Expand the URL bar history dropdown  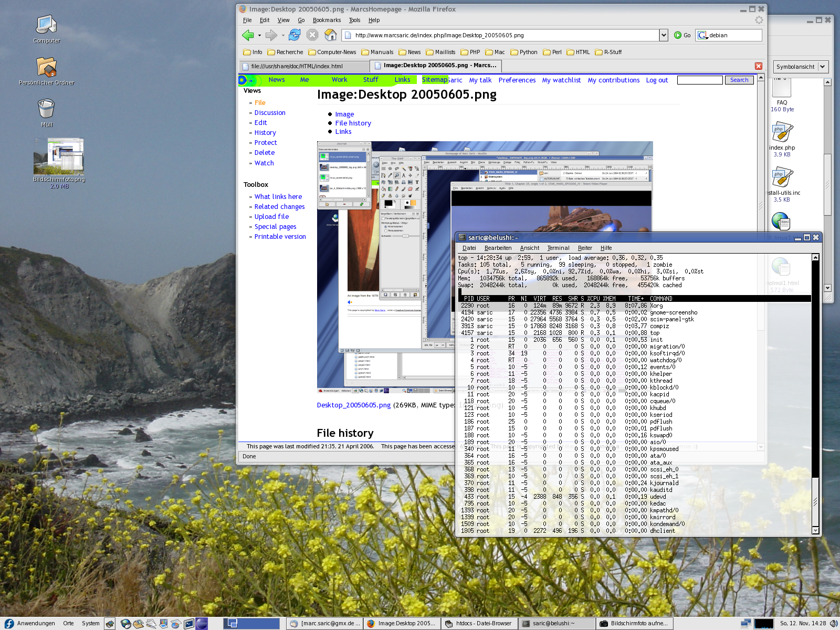click(664, 35)
